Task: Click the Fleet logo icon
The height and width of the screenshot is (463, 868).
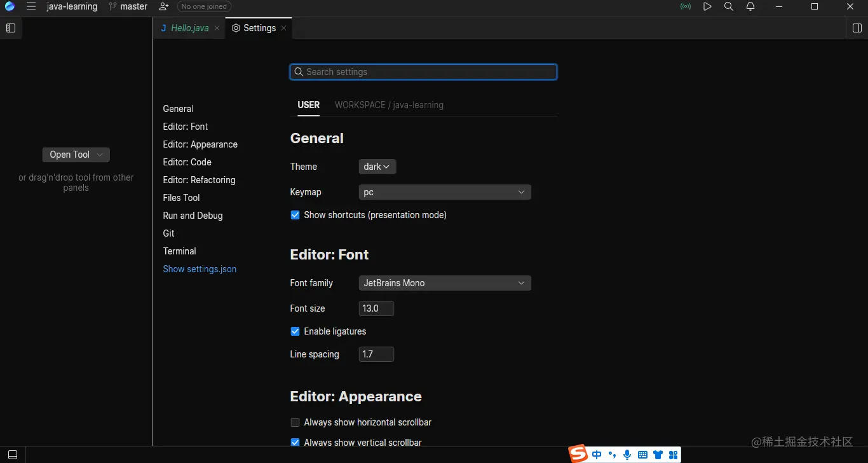Action: click(10, 6)
